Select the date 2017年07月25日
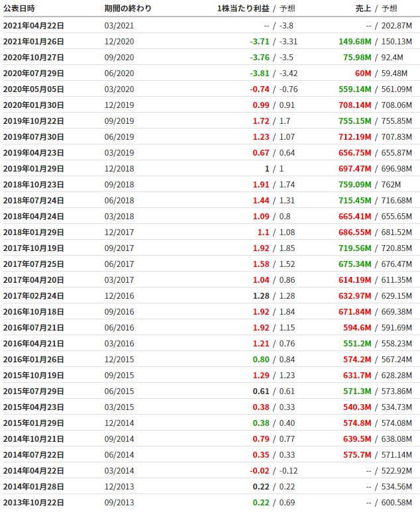The height and width of the screenshot is (516, 420). tap(34, 264)
